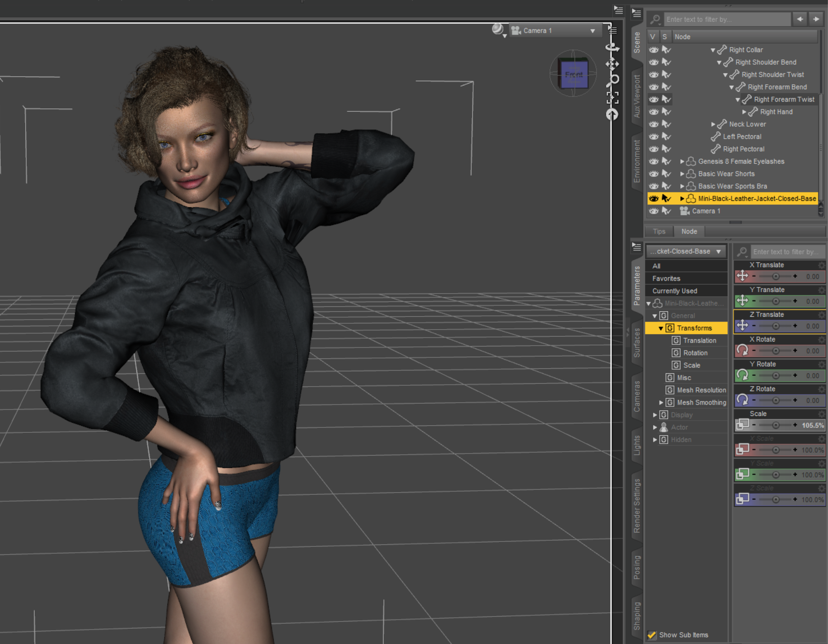Open the Camera 1 view dropdown
Image resolution: width=828 pixels, height=644 pixels.
point(592,31)
